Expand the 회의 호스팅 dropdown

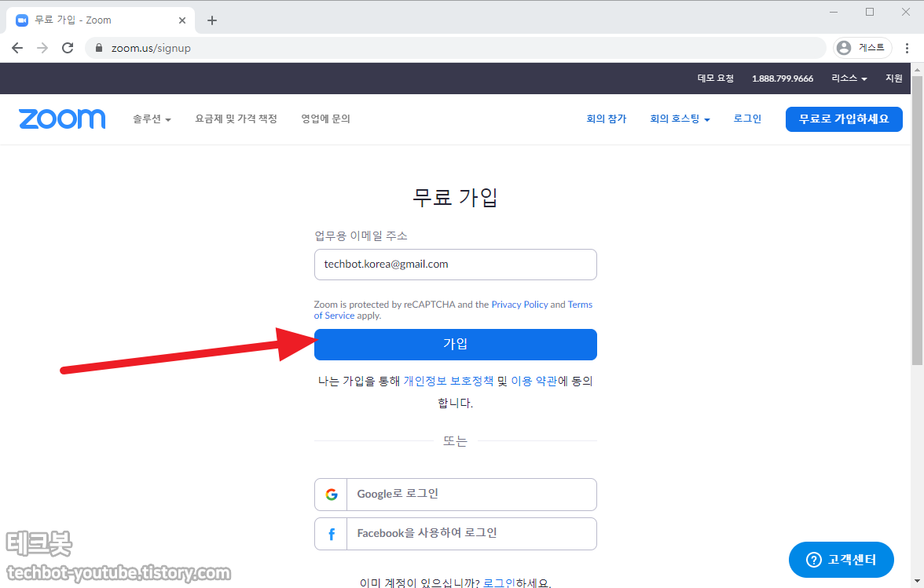coord(680,119)
